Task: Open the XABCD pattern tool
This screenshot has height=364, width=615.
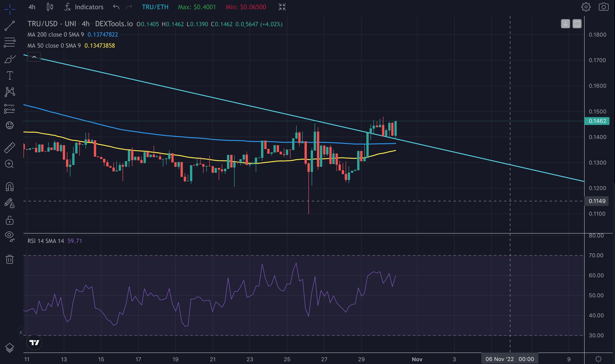Action: coord(9,92)
